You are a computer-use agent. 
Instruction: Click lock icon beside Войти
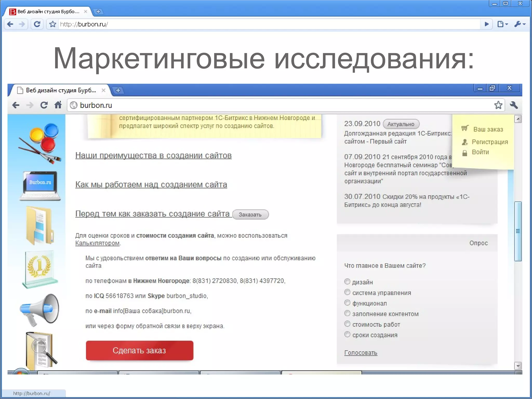[x=465, y=153]
